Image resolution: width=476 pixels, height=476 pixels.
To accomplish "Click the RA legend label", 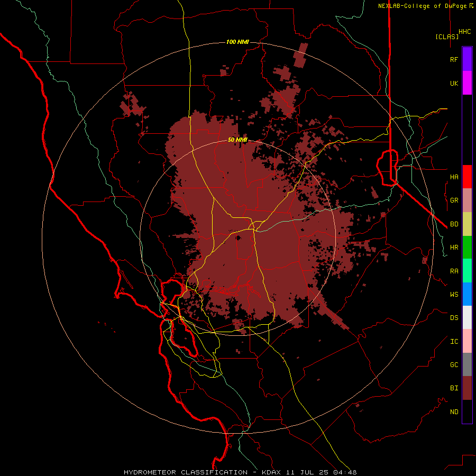I will click(x=454, y=271).
